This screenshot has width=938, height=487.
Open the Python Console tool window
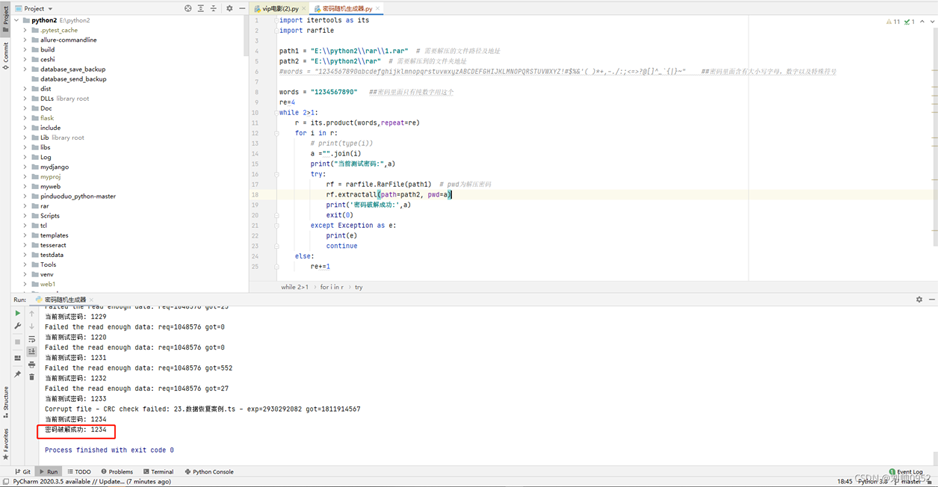pos(209,472)
